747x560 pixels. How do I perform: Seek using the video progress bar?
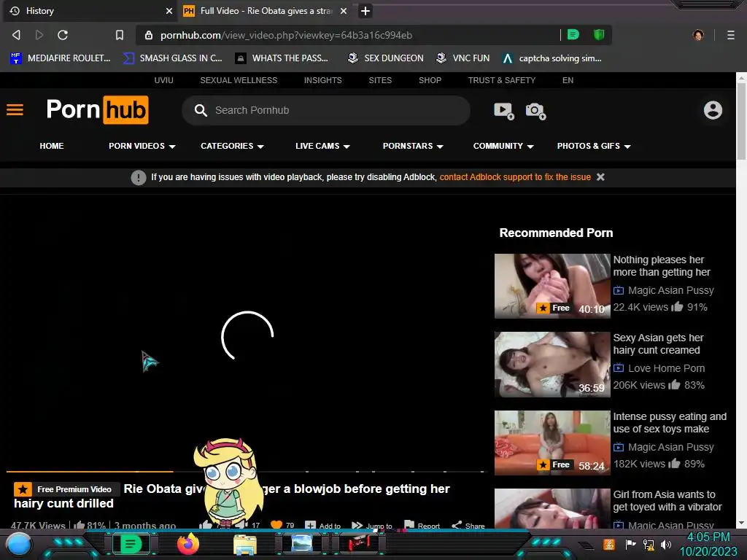[247, 472]
